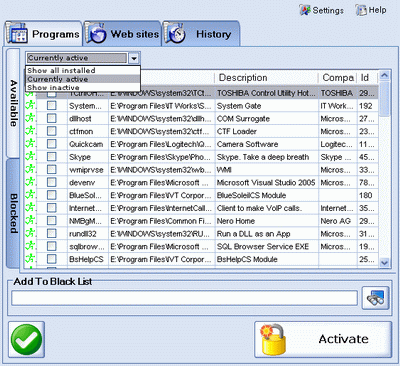This screenshot has height=366, width=400.
Task: Click the Help link text
Action: point(377,10)
